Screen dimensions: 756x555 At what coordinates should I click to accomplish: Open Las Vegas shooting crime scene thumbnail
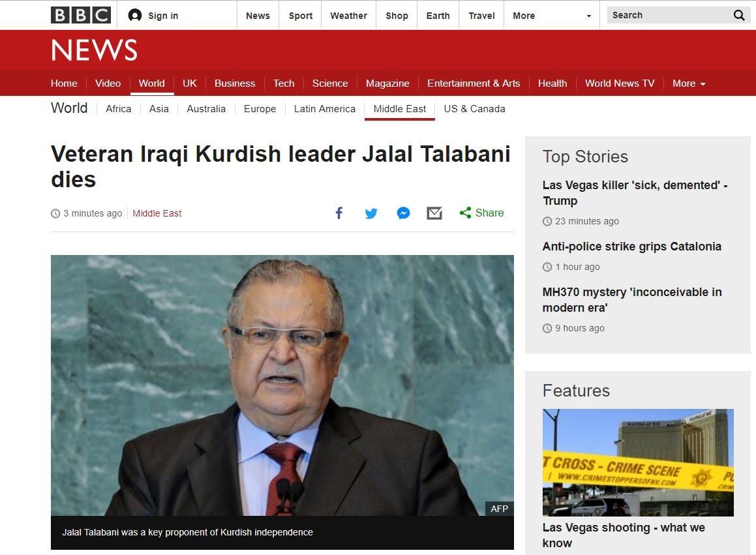[638, 462]
